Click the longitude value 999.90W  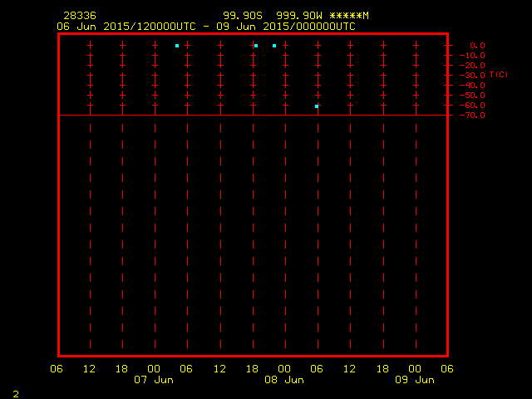pos(299,16)
